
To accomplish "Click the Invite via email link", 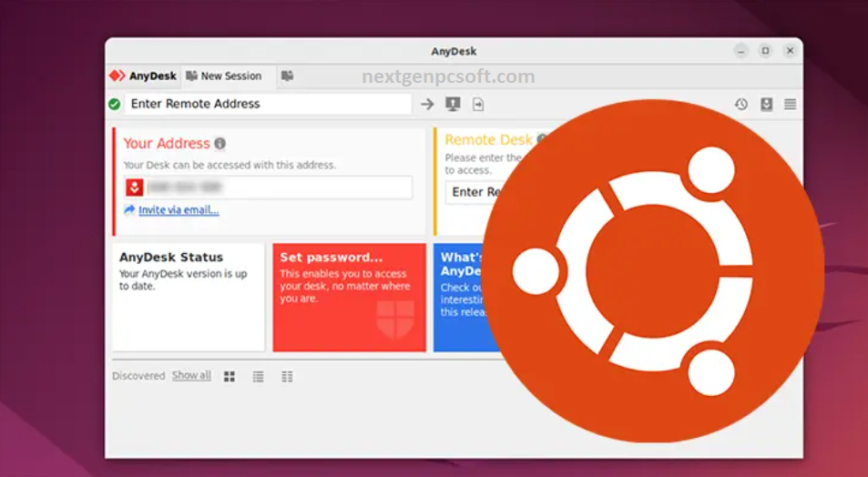I will click(179, 210).
